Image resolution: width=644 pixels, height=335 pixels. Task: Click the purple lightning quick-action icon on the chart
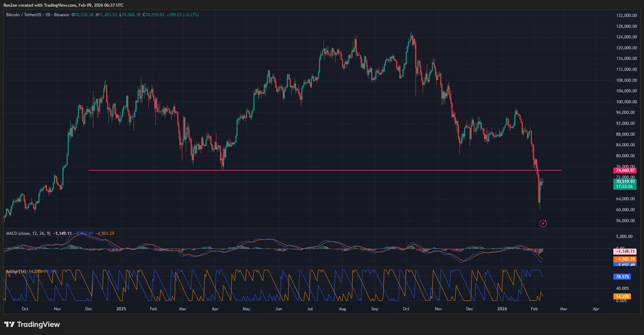[542, 223]
